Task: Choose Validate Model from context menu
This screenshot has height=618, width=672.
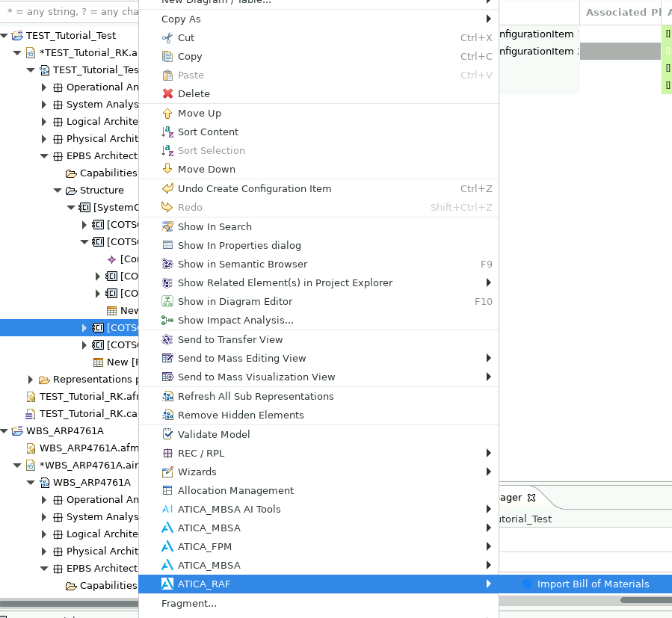Action: [x=318, y=434]
